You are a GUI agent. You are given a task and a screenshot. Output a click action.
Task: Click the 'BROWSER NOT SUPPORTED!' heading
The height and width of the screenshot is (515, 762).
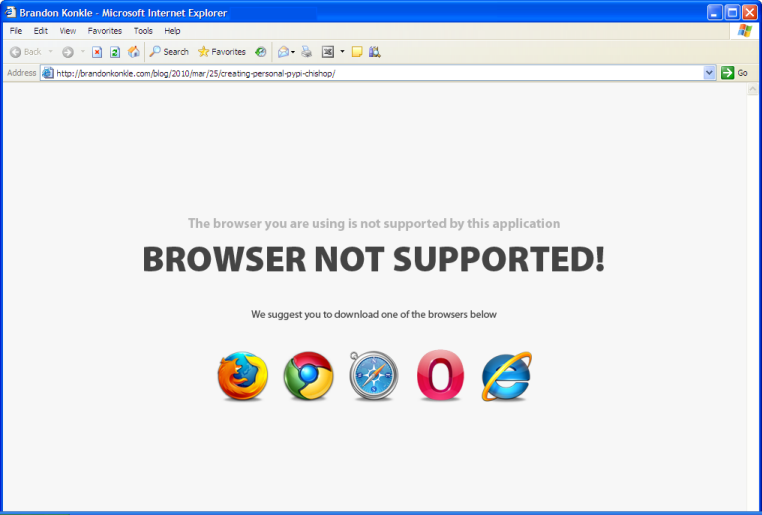click(x=374, y=259)
